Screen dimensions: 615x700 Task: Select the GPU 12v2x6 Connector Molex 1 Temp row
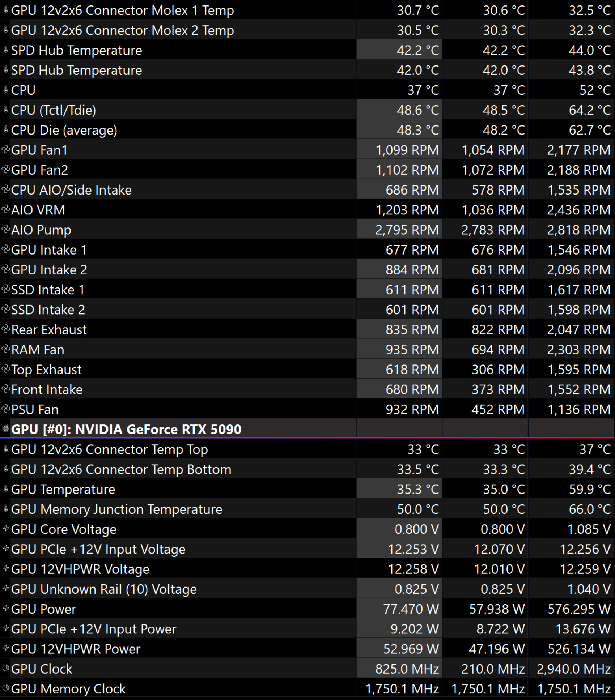[x=307, y=10]
